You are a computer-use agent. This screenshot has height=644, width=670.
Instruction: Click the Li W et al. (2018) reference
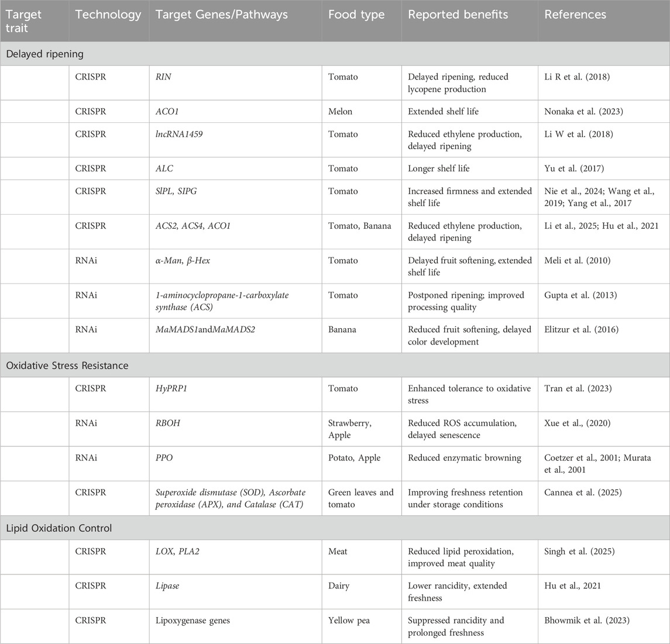[578, 134]
